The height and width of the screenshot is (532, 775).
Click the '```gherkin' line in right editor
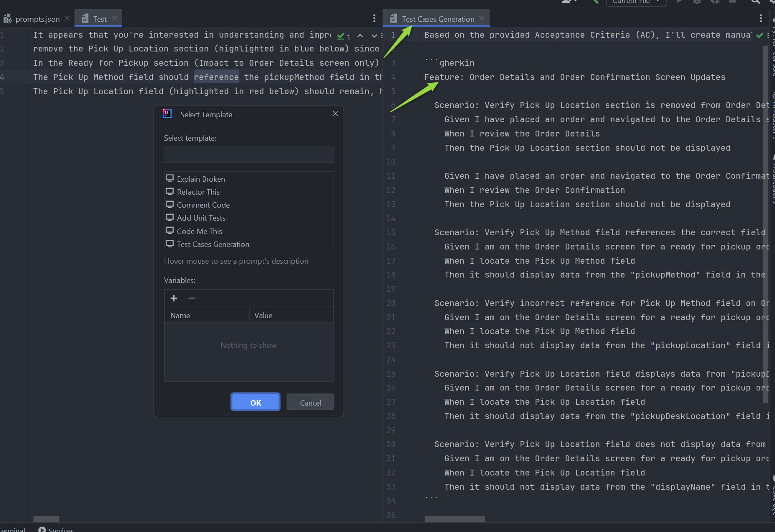tap(449, 63)
